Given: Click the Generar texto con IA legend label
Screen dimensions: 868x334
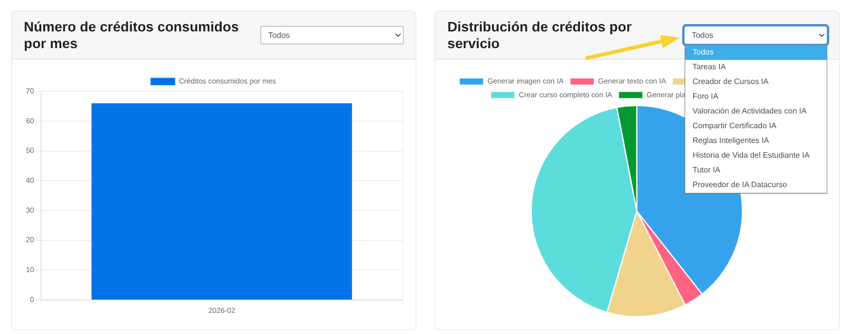Looking at the screenshot, I should coord(632,82).
